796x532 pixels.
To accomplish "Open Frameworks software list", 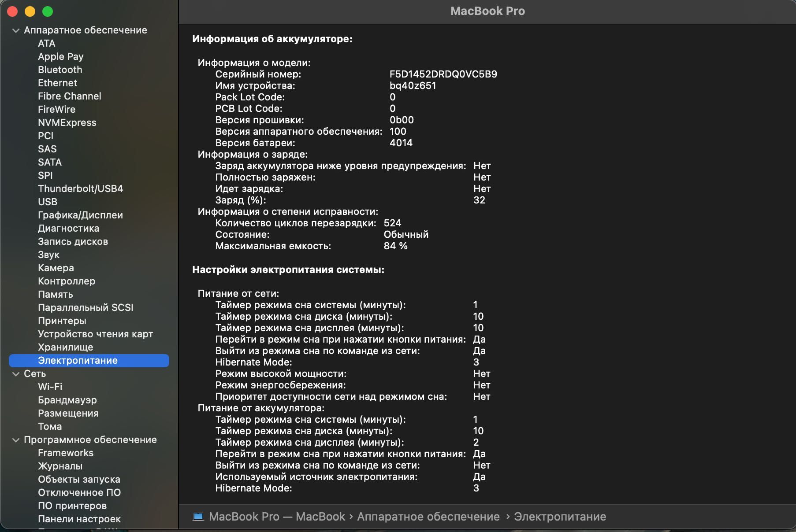I will click(x=66, y=453).
